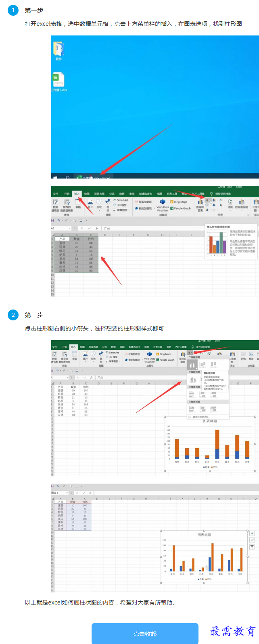The height and width of the screenshot is (644, 259).
Task: Switch to 插入 tab in step-one Excel screenshot
Action: [x=77, y=194]
